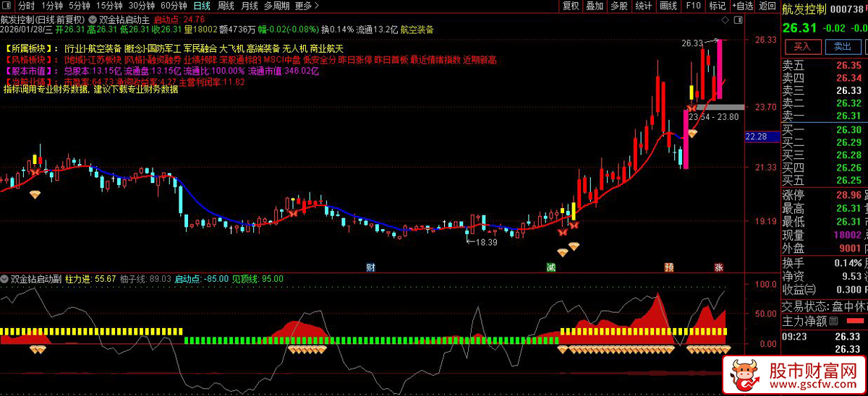Image resolution: width=868 pixels, height=396 pixels.
Task: Open the 统计 statistics tool
Action: (x=643, y=6)
